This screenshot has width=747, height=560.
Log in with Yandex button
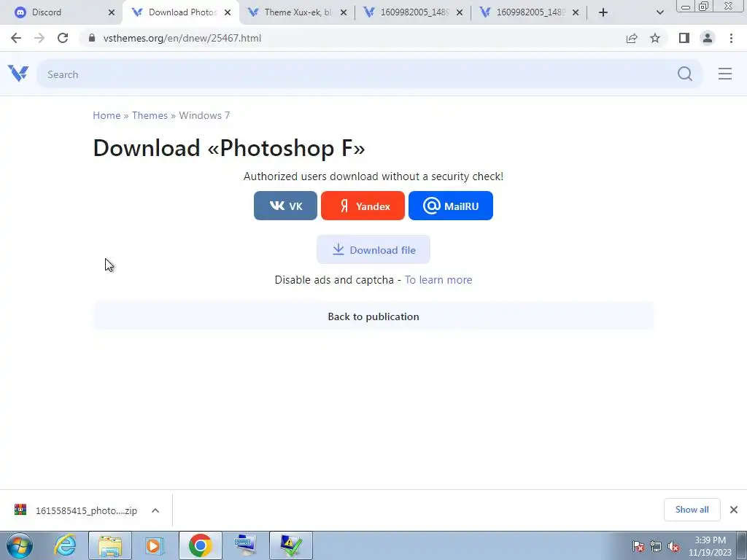coord(363,206)
